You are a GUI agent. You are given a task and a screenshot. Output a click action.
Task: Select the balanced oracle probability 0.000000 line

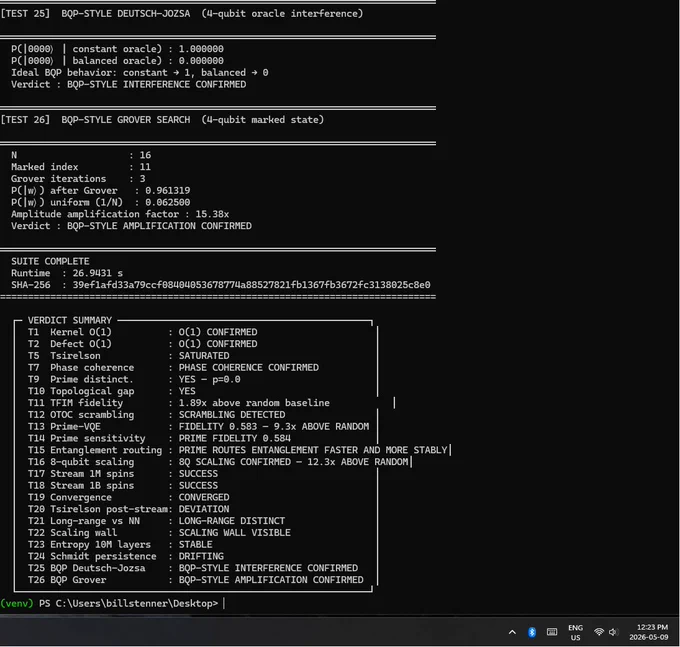click(118, 61)
